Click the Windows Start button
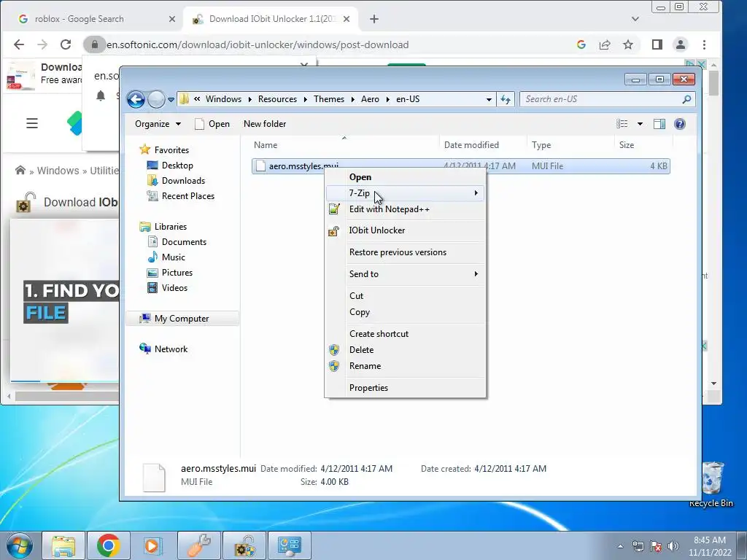 click(19, 545)
